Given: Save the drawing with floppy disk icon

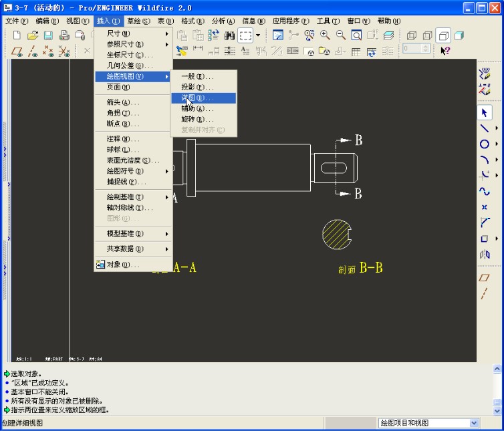Looking at the screenshot, I should click(48, 35).
